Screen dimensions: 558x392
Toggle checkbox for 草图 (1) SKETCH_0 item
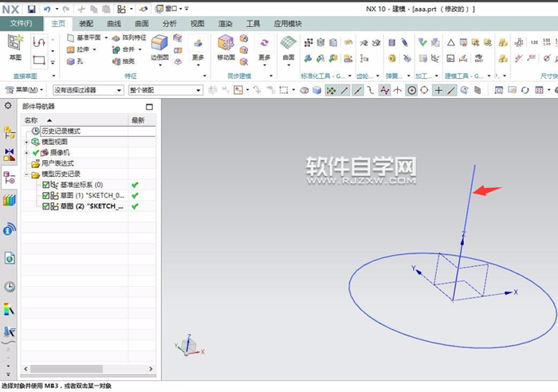[46, 195]
